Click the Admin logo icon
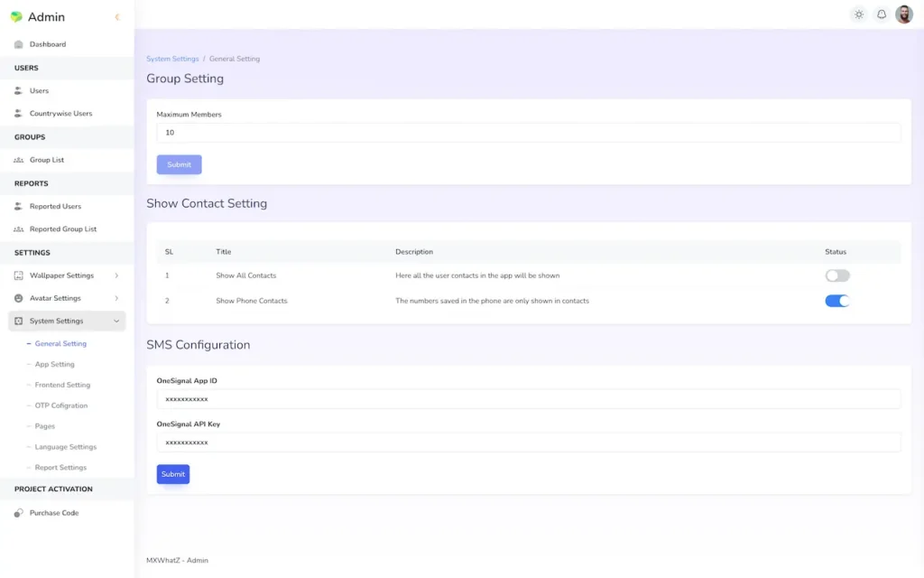 click(x=16, y=16)
